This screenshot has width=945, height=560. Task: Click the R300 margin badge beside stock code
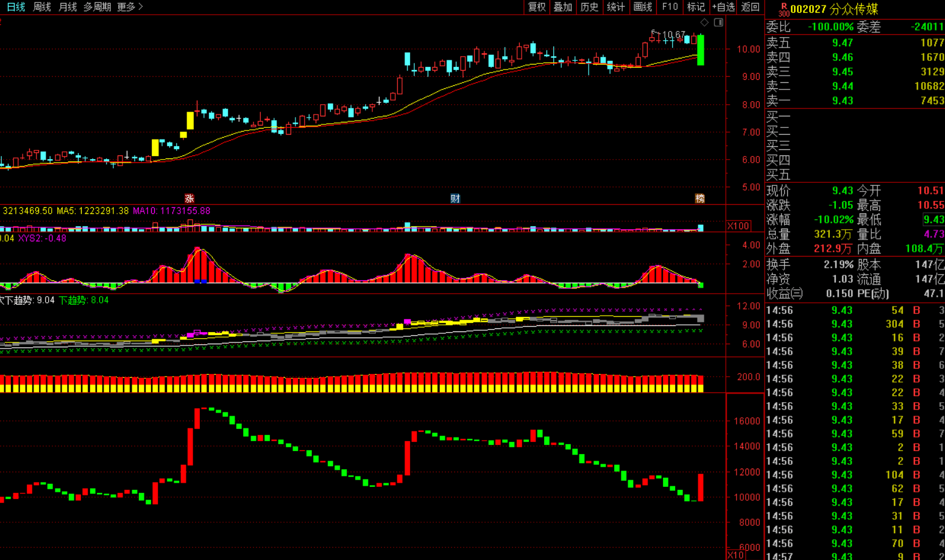(784, 10)
